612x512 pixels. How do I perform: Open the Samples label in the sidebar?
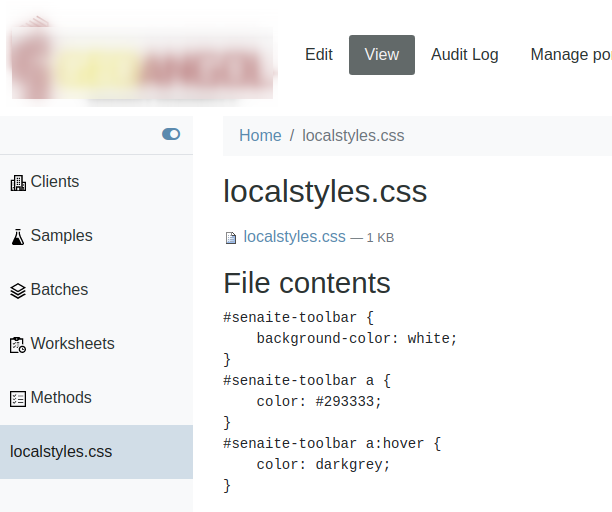click(61, 236)
